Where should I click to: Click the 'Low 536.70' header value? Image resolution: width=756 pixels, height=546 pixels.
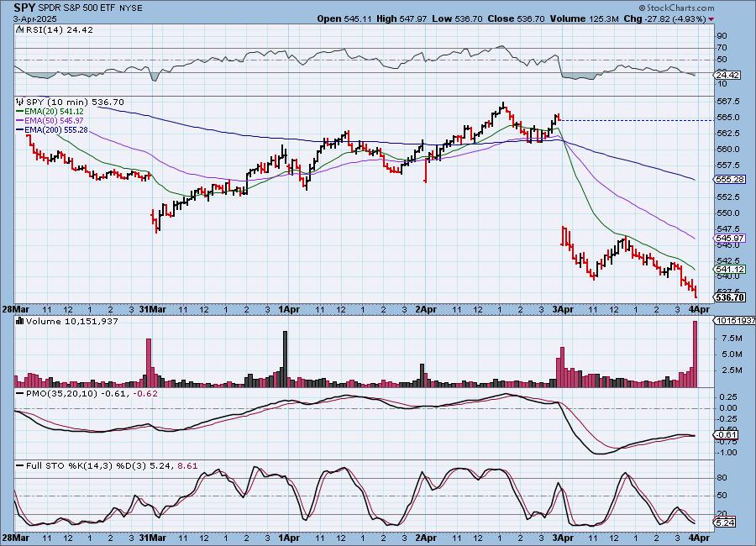tap(457, 18)
